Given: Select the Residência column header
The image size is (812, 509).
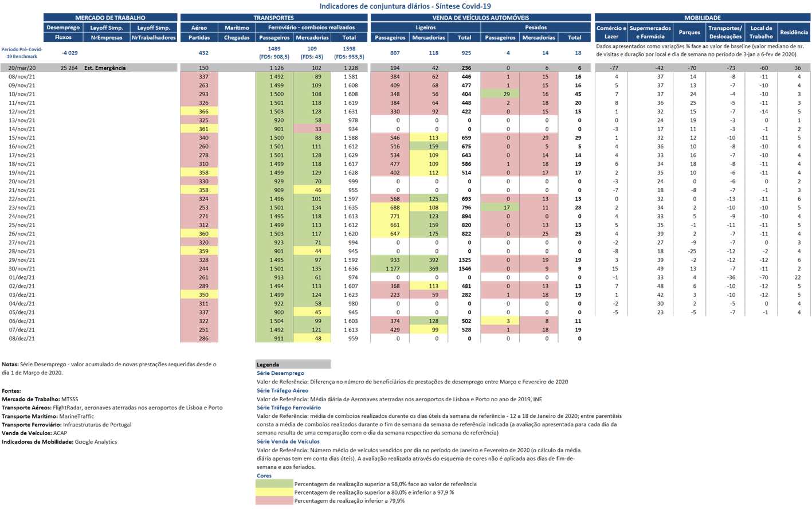Looking at the screenshot, I should pos(794,32).
